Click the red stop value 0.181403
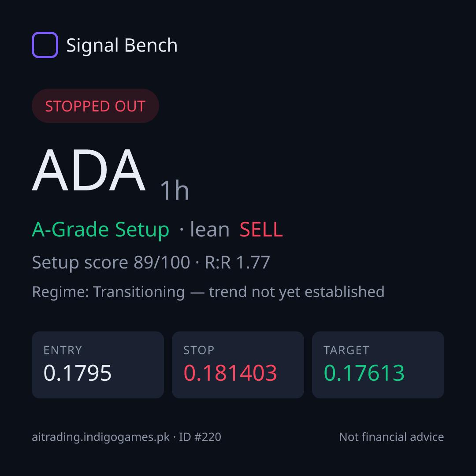Screen dimensions: 476x476 coord(231,373)
